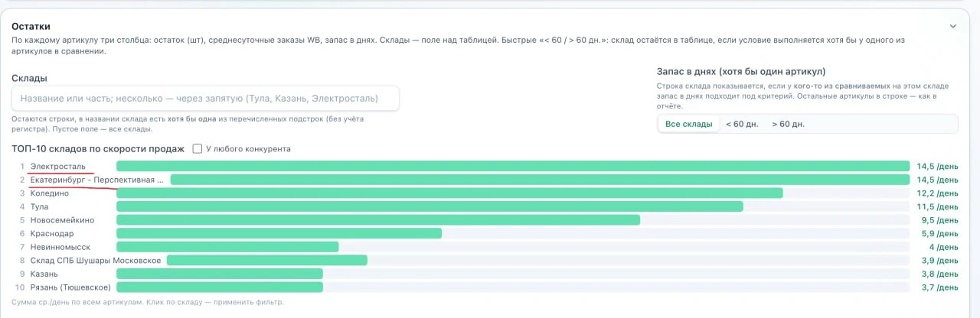Open Склад СПБ Шушары Московское entry

[95, 261]
